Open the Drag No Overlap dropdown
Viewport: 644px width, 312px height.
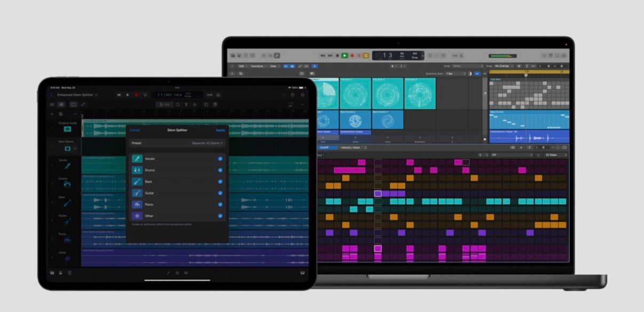(504, 66)
